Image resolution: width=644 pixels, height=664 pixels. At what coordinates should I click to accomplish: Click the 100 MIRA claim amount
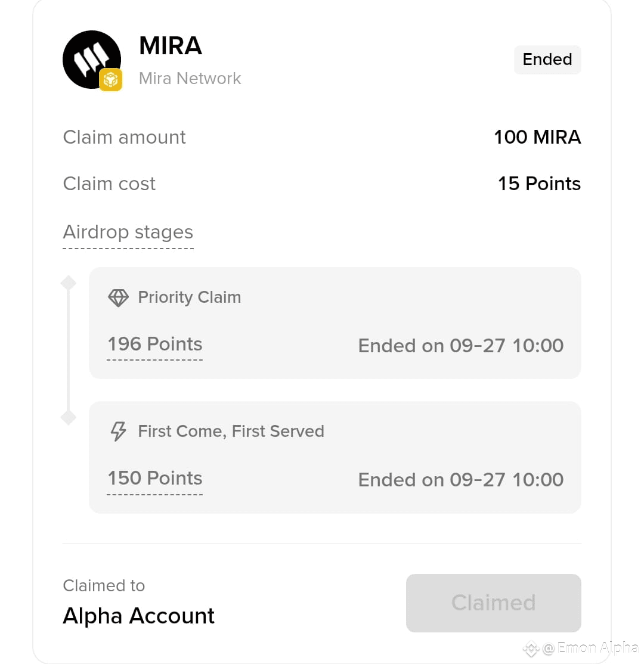pos(537,137)
